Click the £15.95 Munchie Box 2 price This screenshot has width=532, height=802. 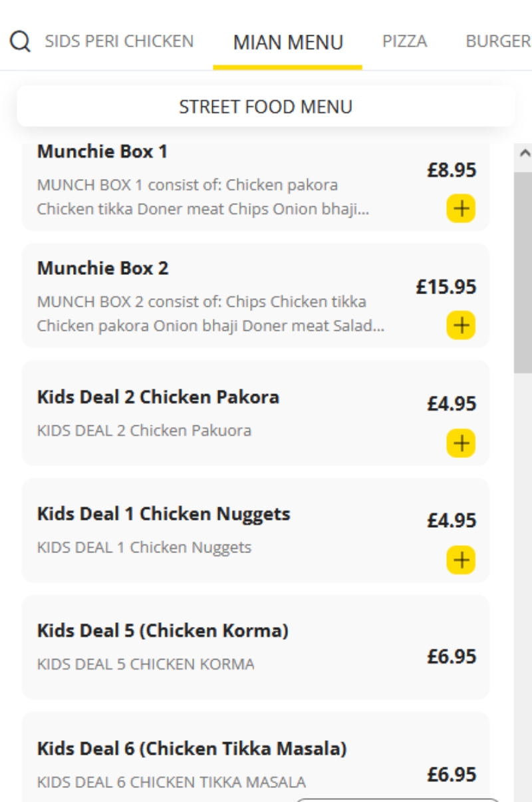pos(446,287)
